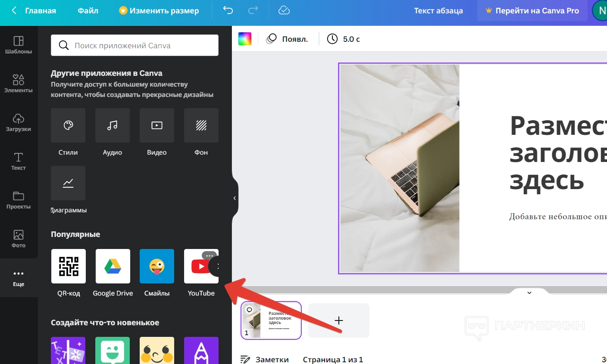Open the Фото photos panel
The image size is (607, 364).
tap(19, 239)
